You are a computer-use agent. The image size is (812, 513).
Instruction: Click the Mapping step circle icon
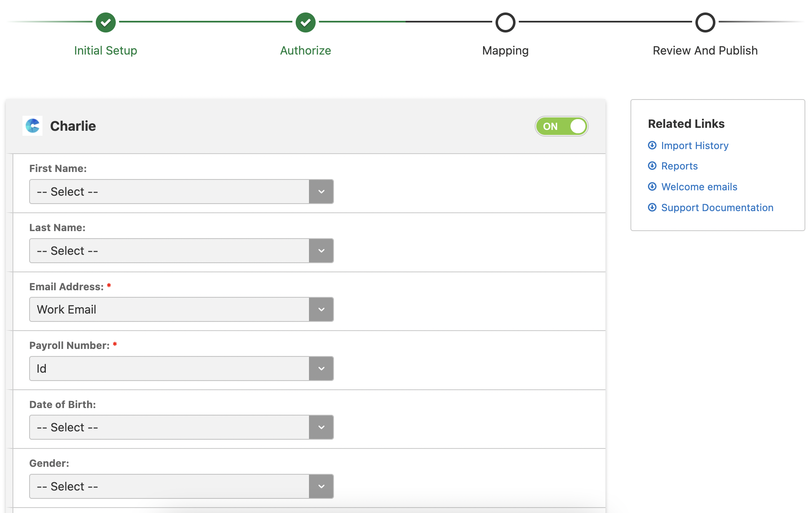505,23
